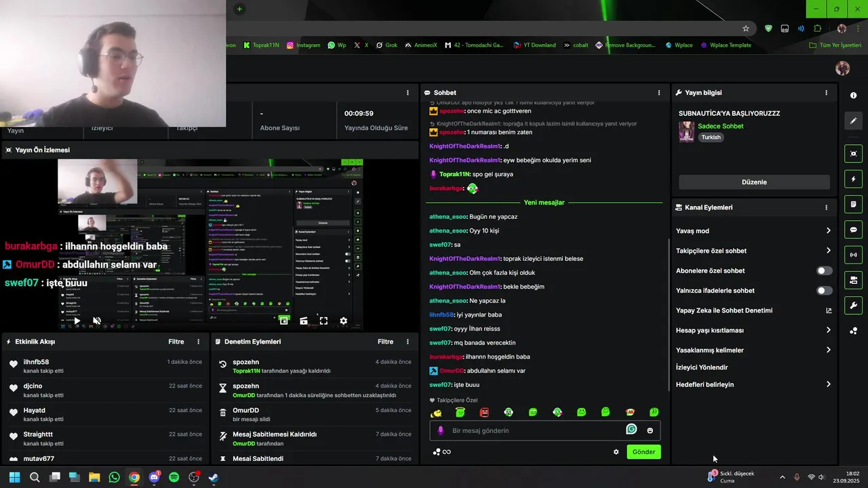
Task: Open stream preview settings gear
Action: click(344, 321)
